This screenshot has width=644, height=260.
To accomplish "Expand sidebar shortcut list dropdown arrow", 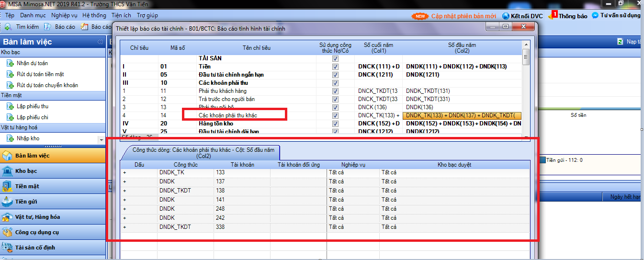I will 101,140.
